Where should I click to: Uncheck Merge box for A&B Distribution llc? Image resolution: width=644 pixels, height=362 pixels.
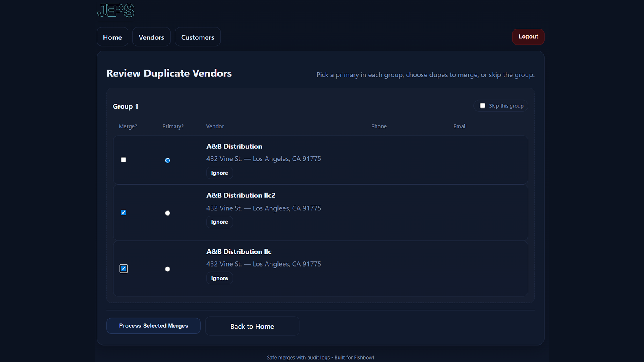(124, 269)
